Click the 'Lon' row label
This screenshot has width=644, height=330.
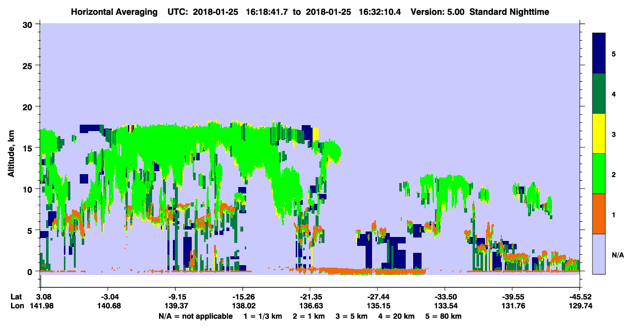pyautogui.click(x=17, y=306)
